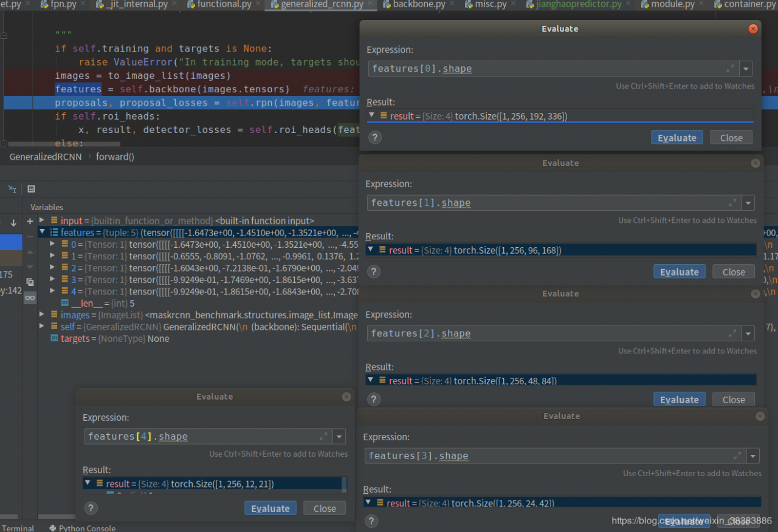Click the forward() breadcrumb
Viewport: 778px width, 532px height.
(115, 157)
